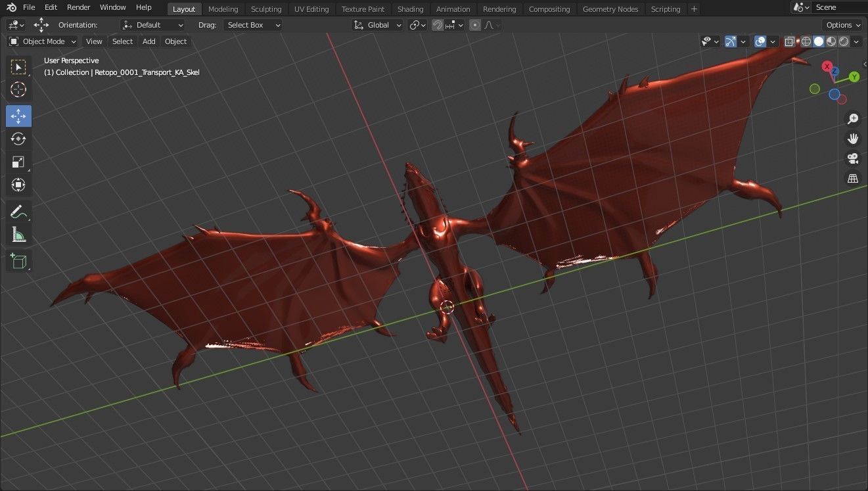Screen dimensions: 868x491
Task: Toggle camera view icon
Action: click(x=853, y=158)
